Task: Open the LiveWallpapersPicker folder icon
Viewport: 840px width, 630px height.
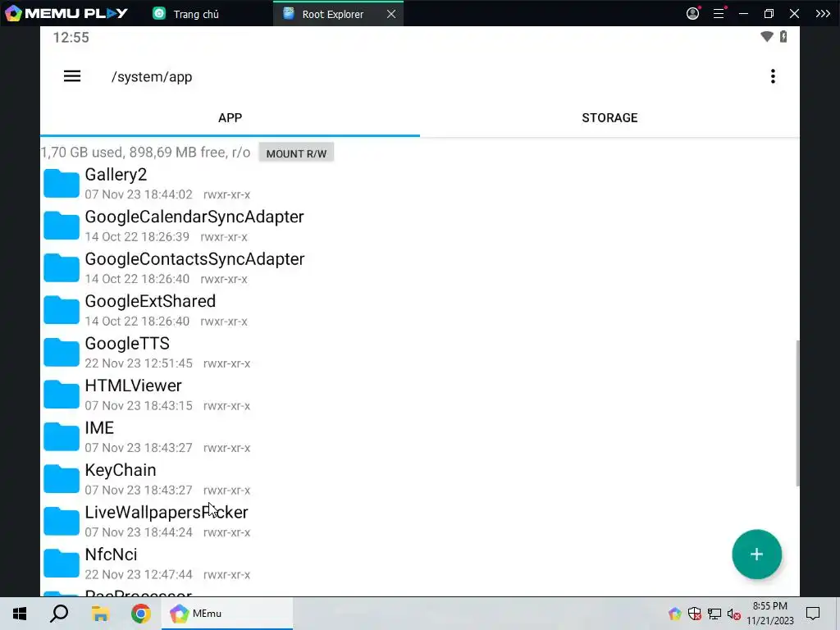Action: [61, 521]
